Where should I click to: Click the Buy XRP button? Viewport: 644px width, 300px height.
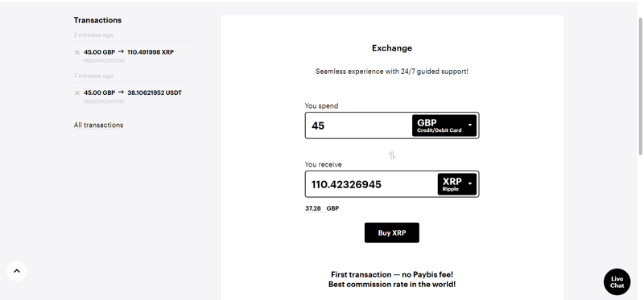(x=392, y=232)
